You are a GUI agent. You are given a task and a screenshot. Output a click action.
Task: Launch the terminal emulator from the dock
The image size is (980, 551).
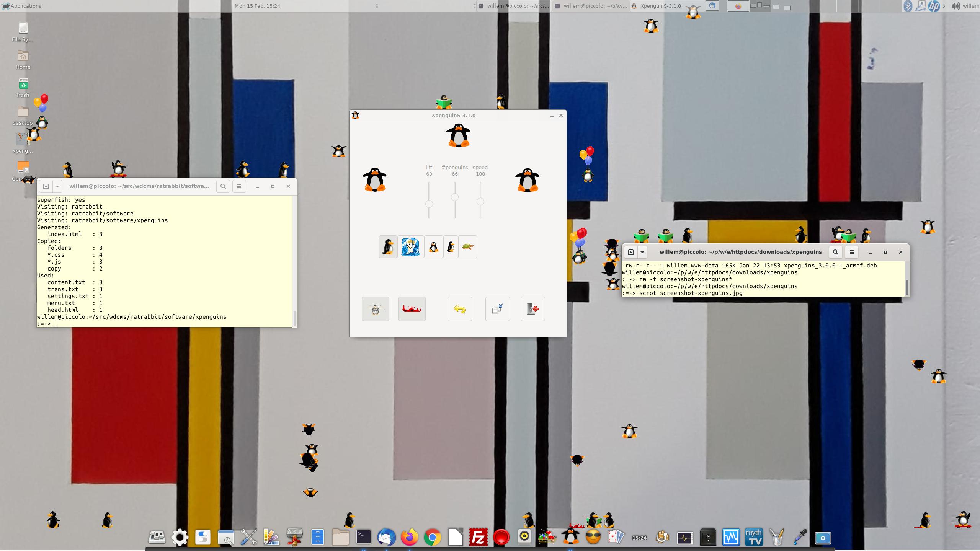pyautogui.click(x=363, y=537)
